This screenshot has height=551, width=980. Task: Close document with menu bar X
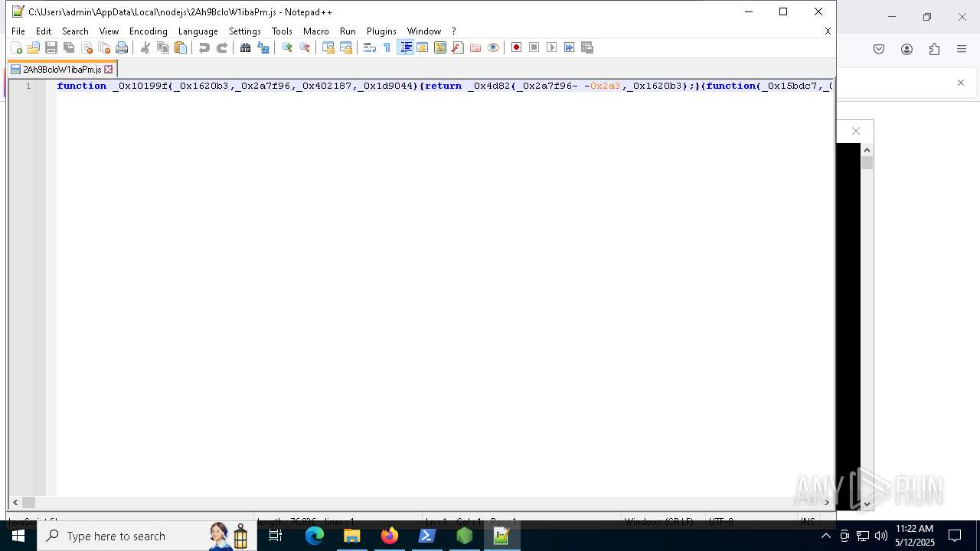[828, 31]
